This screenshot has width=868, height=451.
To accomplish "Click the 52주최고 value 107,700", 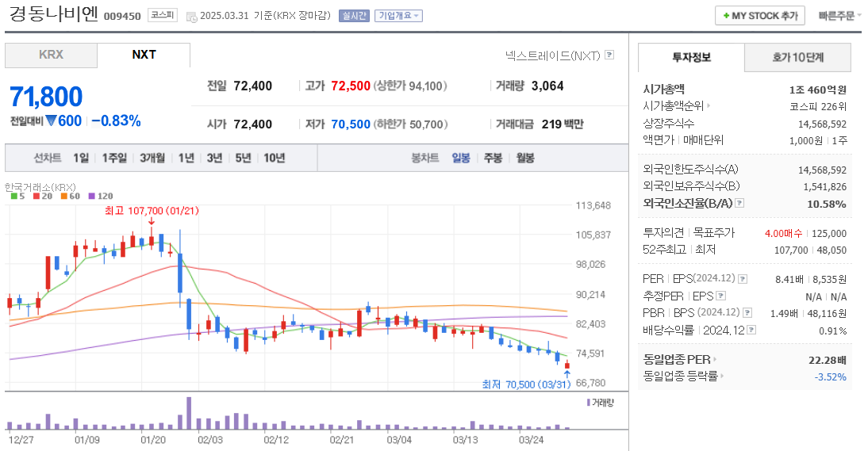I will tap(791, 250).
